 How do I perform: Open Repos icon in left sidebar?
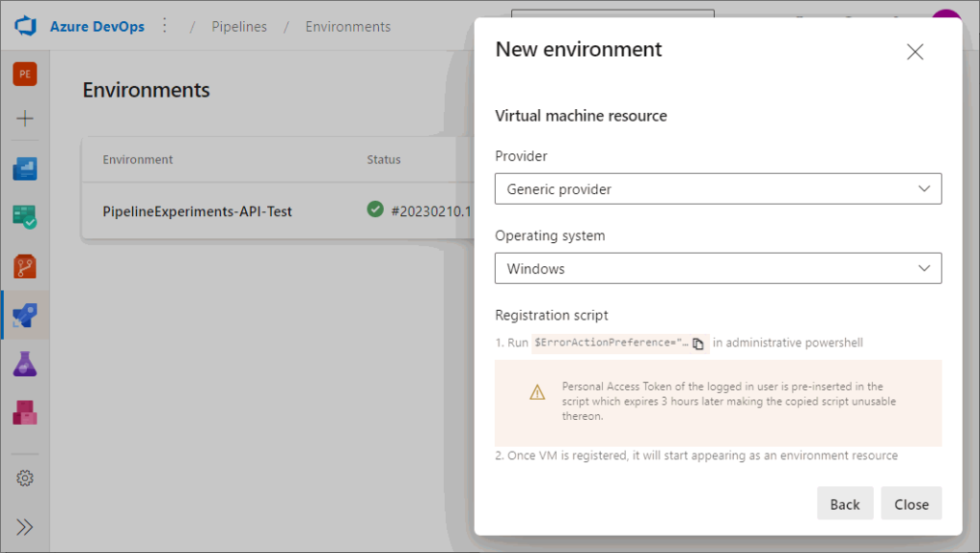click(25, 266)
